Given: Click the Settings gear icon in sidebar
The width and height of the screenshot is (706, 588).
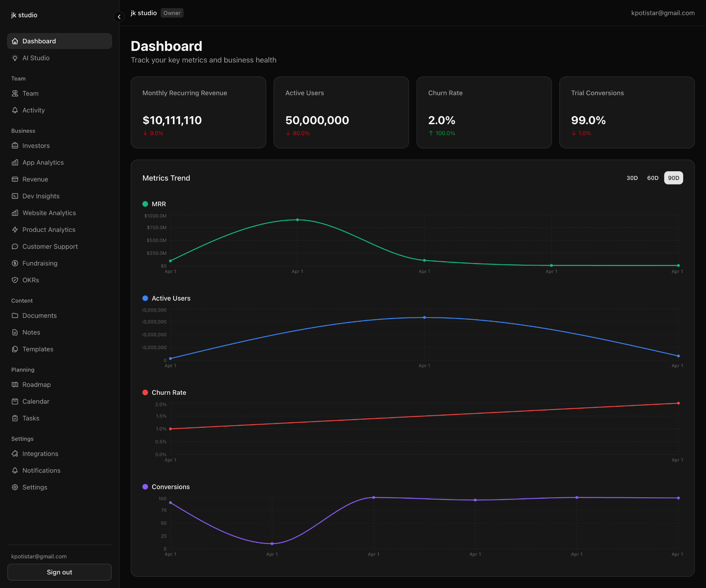Looking at the screenshot, I should coord(15,487).
